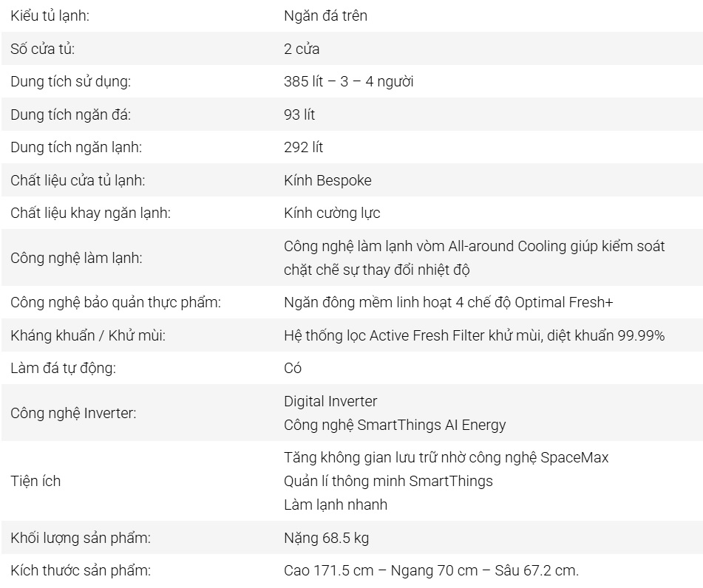
Task: Click the "2 cửa" value text
Action: 302,49
